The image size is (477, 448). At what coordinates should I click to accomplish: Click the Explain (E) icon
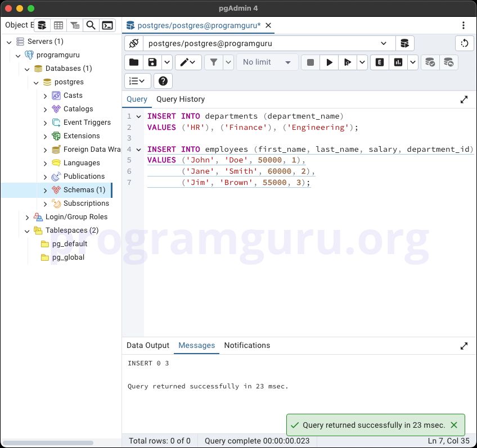379,62
